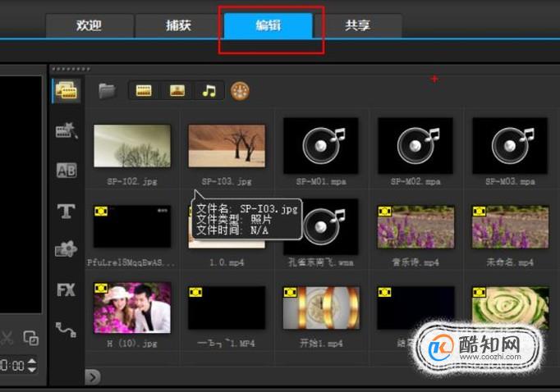Open the Graphic library icon
Viewport: 560px width, 392px height.
tap(67, 249)
